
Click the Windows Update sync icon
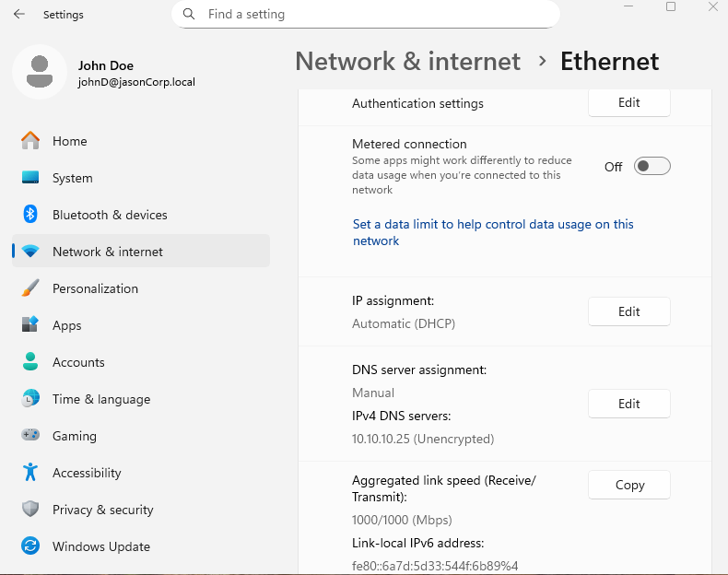click(x=30, y=546)
